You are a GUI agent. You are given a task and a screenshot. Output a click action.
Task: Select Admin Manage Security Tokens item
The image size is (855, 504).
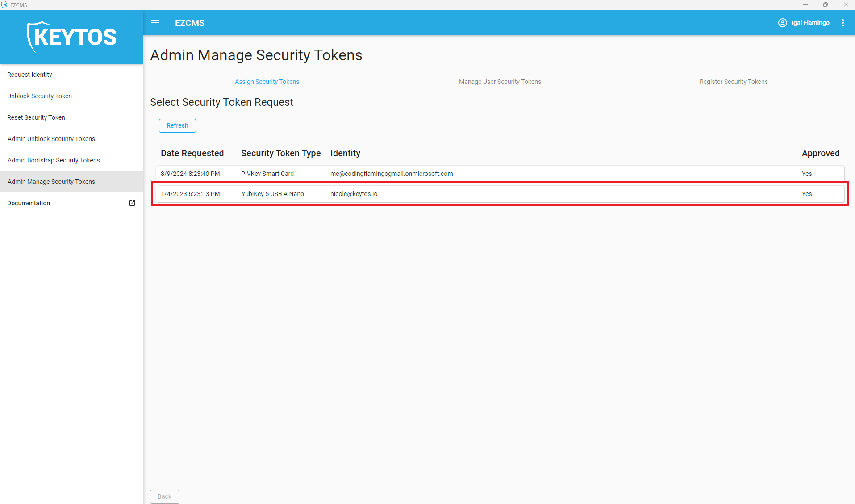pyautogui.click(x=71, y=182)
